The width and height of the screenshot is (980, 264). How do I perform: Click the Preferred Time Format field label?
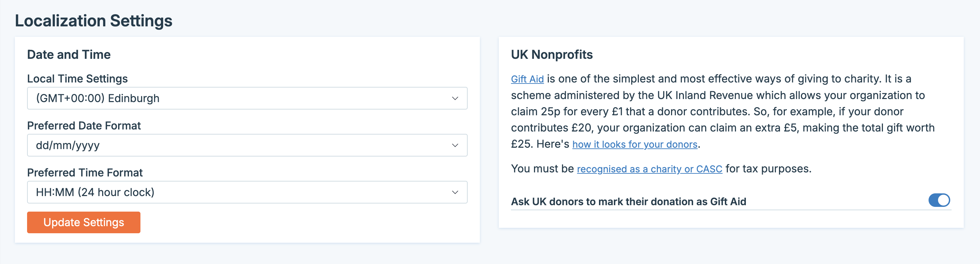(x=85, y=173)
